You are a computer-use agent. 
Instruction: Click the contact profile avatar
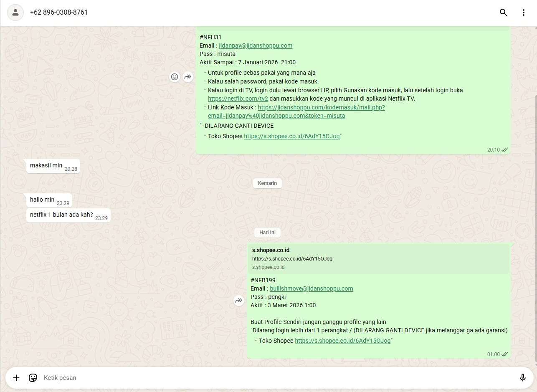click(x=15, y=13)
